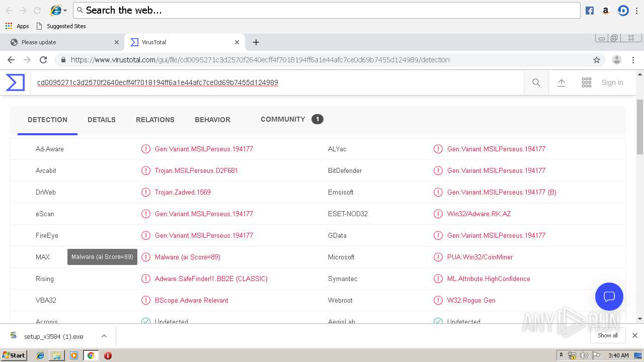Click the Sign in link

(612, 82)
